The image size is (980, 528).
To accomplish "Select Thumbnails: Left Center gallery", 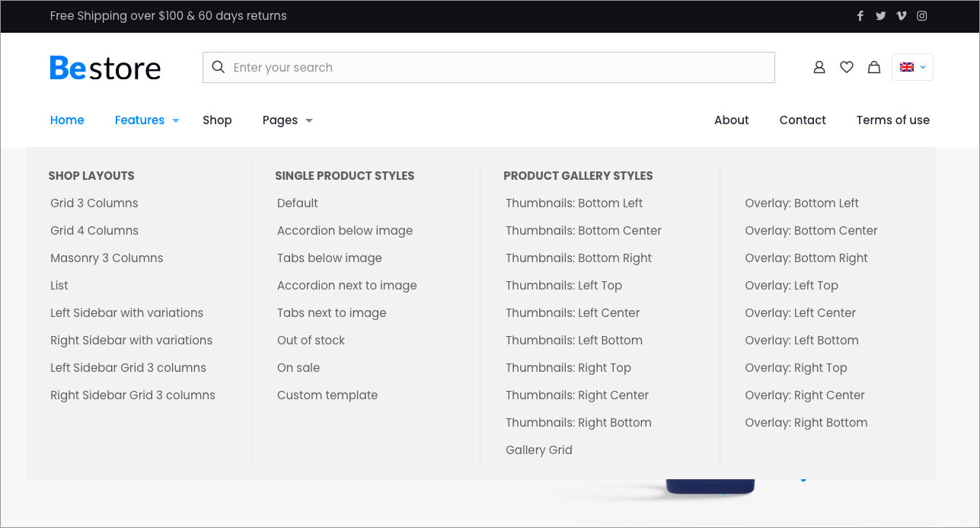I will [x=573, y=312].
